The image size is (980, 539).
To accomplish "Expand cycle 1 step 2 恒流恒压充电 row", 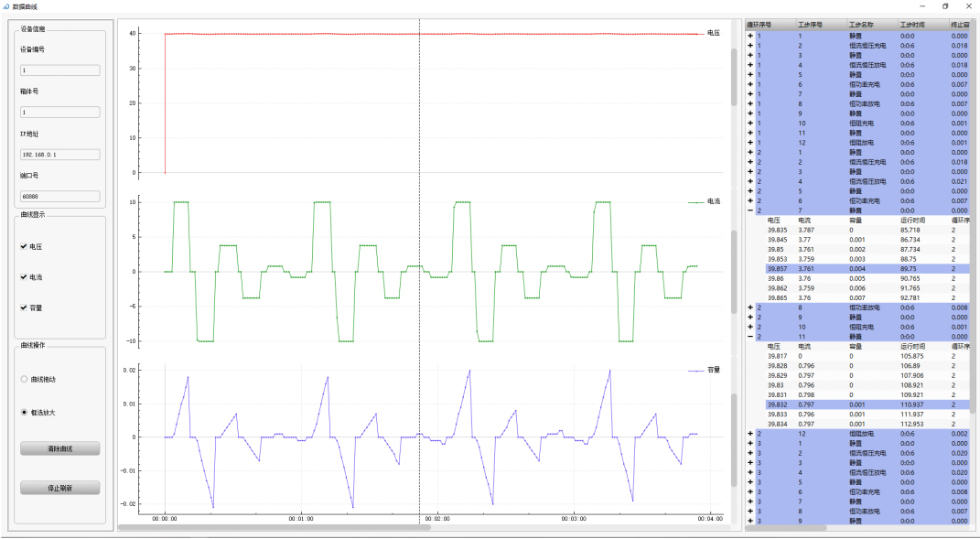I will pos(750,46).
